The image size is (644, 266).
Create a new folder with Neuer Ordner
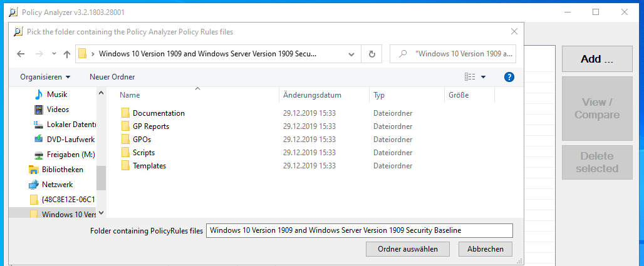pyautogui.click(x=112, y=77)
